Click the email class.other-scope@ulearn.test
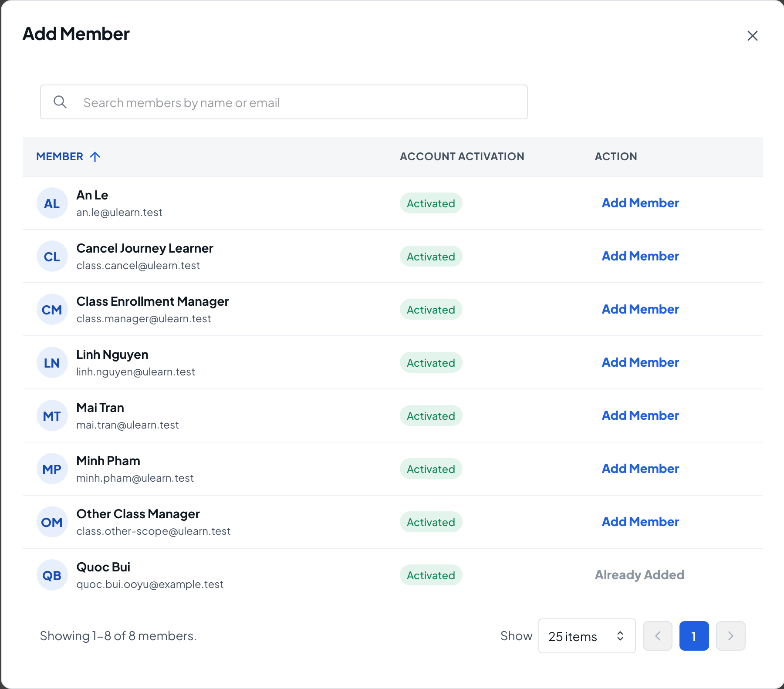 coord(153,531)
